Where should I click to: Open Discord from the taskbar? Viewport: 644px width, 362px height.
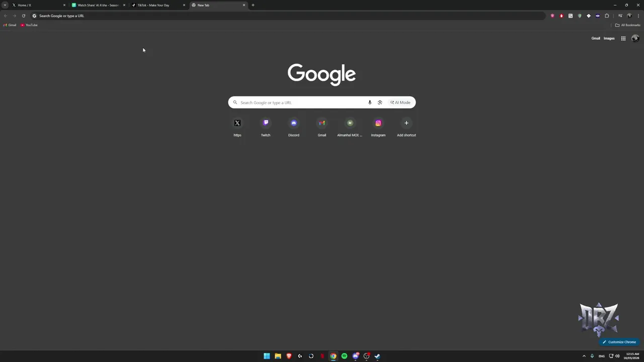point(355,356)
